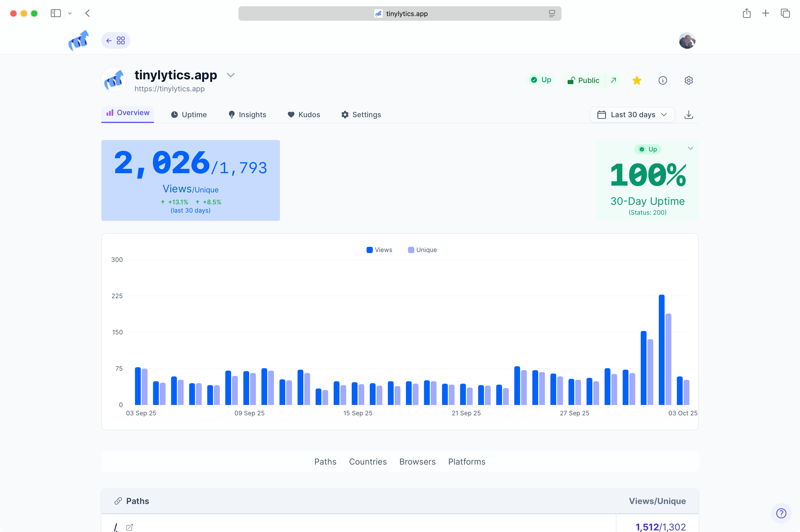Toggle the Views legend in the chart

click(x=379, y=249)
